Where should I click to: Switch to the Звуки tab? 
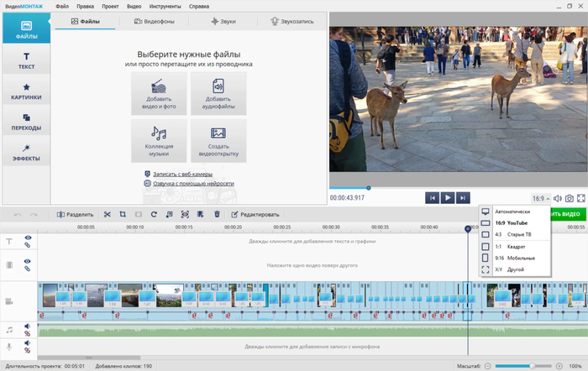click(223, 22)
